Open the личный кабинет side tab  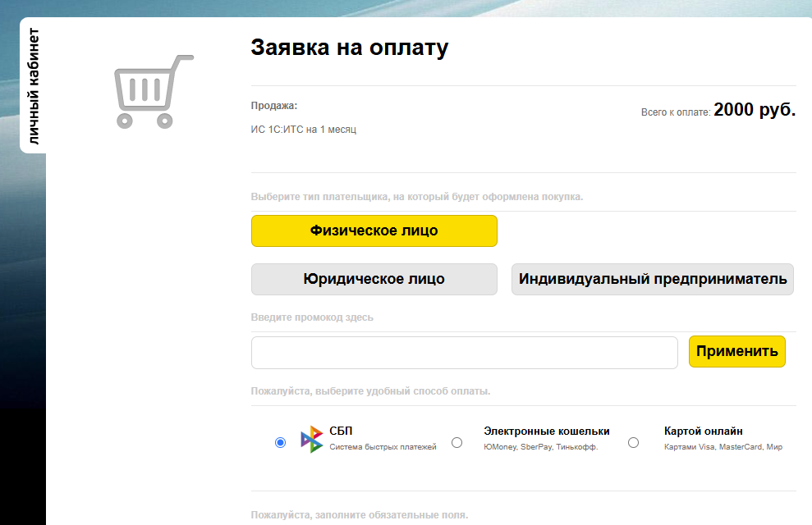point(33,86)
